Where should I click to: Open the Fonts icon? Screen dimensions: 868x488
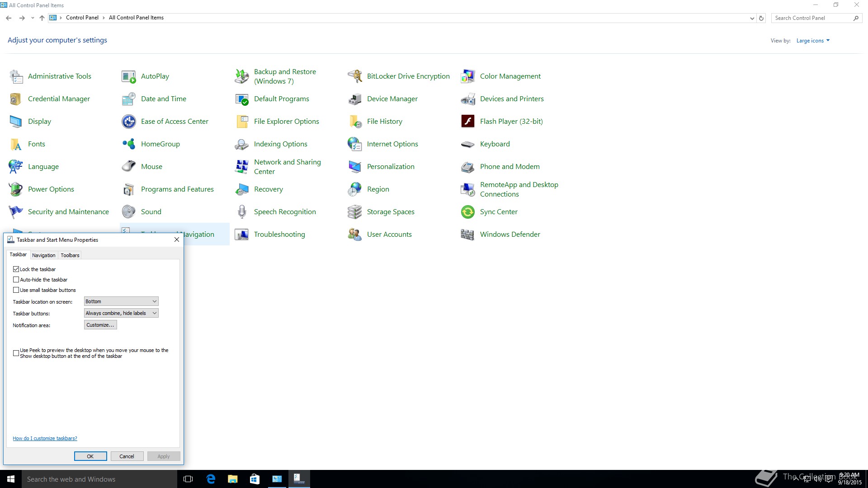coord(16,144)
